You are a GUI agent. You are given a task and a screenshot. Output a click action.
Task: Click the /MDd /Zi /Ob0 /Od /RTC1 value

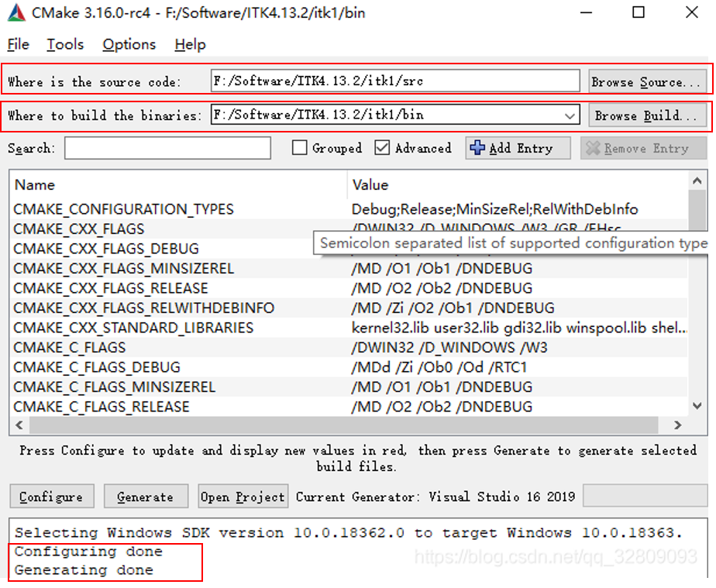pyautogui.click(x=439, y=367)
